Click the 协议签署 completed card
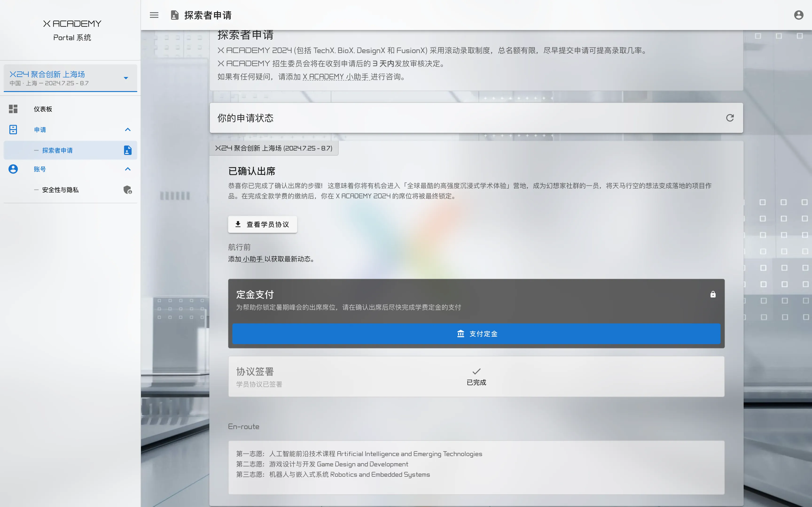The image size is (812, 507). pyautogui.click(x=476, y=376)
